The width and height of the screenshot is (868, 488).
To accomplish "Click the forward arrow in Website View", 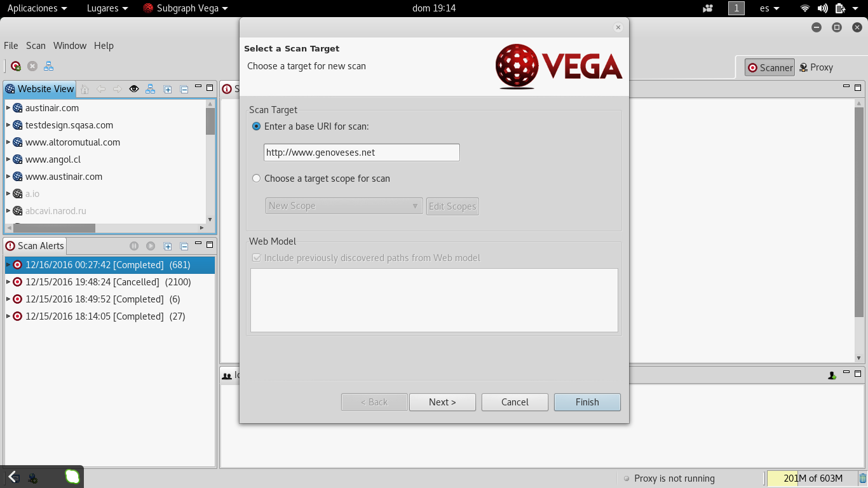I will [x=118, y=89].
